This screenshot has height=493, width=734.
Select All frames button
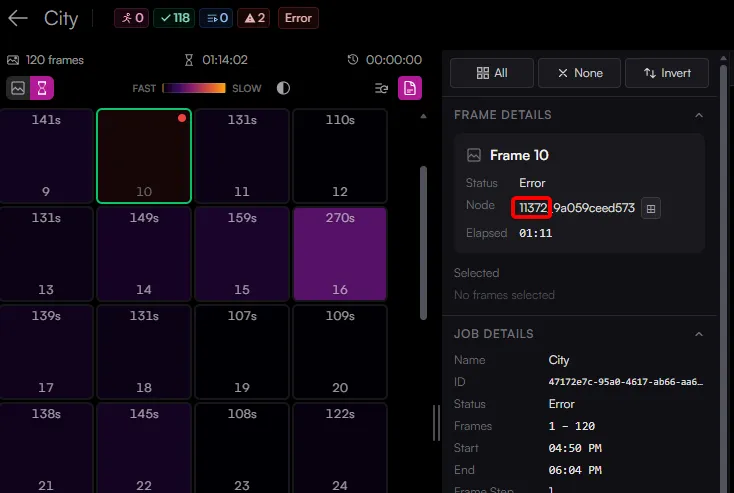(492, 73)
